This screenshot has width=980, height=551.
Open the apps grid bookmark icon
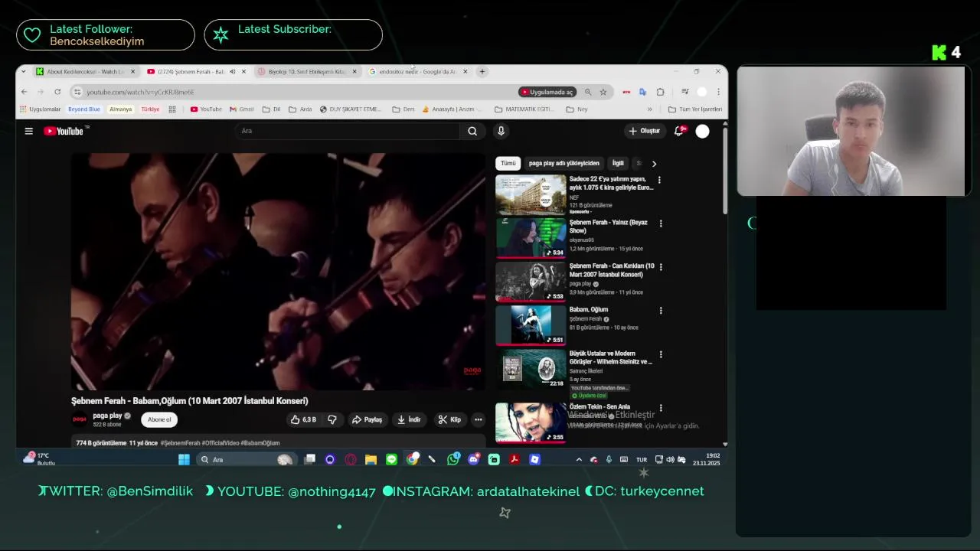tap(174, 109)
